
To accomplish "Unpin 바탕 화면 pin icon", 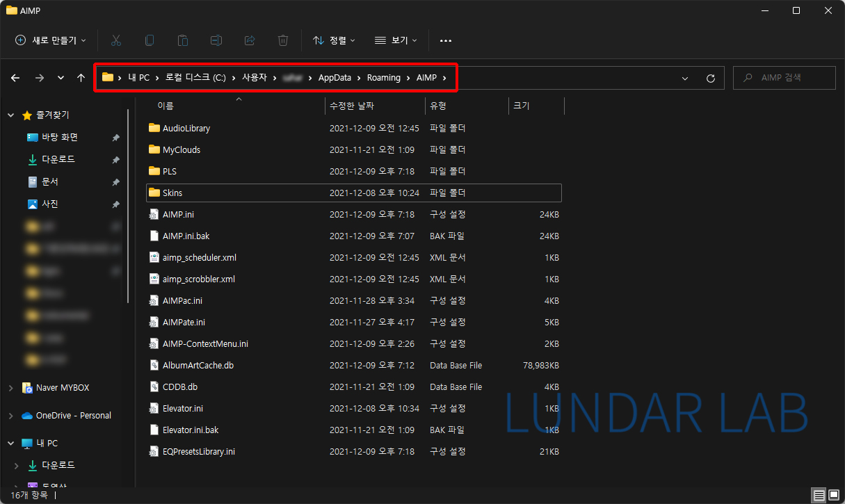I will pyautogui.click(x=115, y=138).
